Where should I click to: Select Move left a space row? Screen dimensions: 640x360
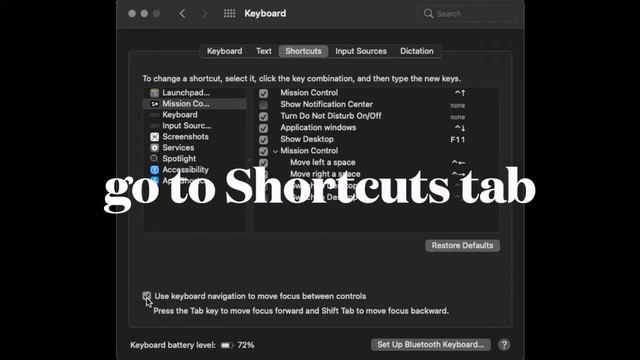376,162
